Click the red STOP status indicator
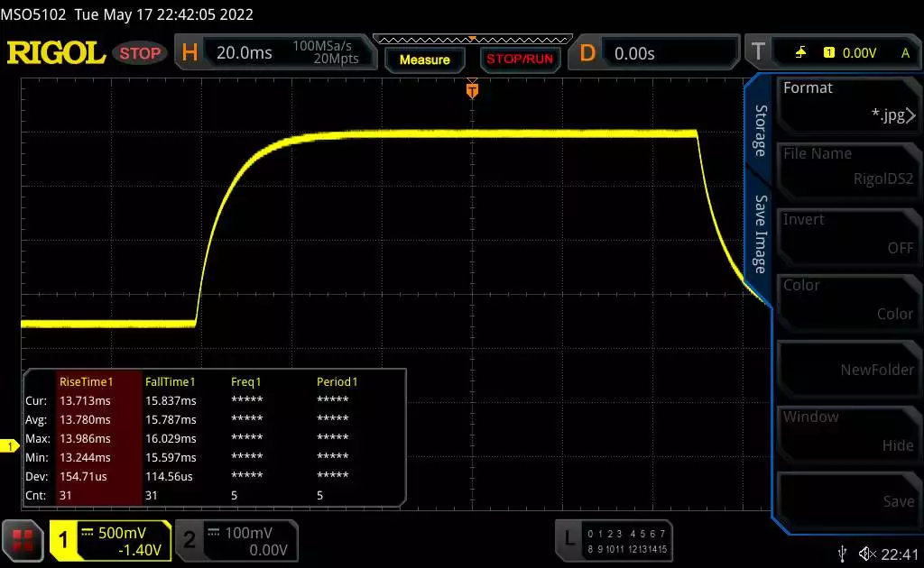Image resolution: width=924 pixels, height=568 pixels. pyautogui.click(x=140, y=53)
